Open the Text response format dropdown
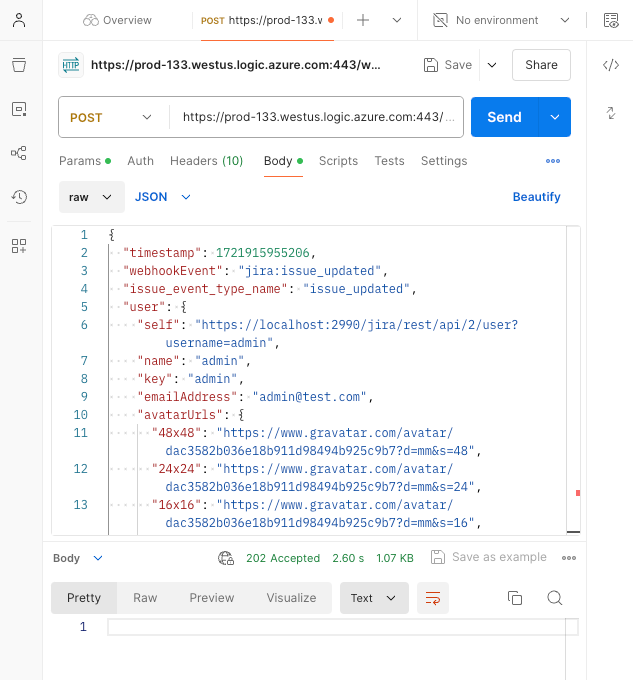Viewport: 633px width, 680px height. (374, 598)
